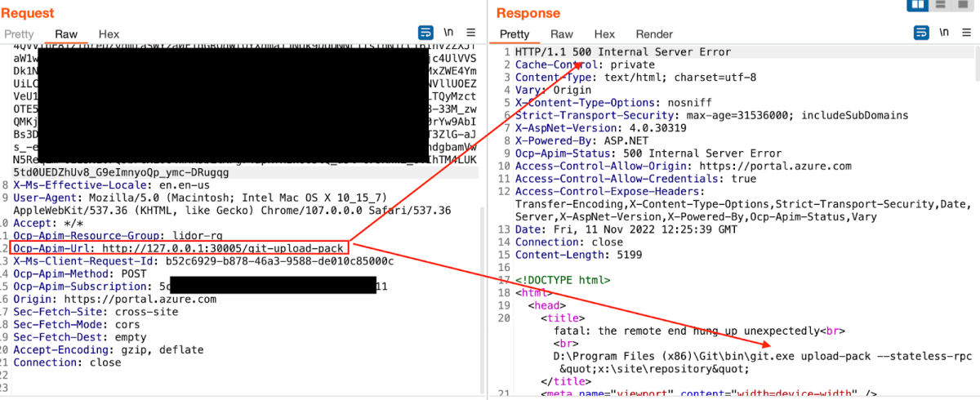
Task: Click 'Vary: Origin' response header
Action: coord(553,90)
